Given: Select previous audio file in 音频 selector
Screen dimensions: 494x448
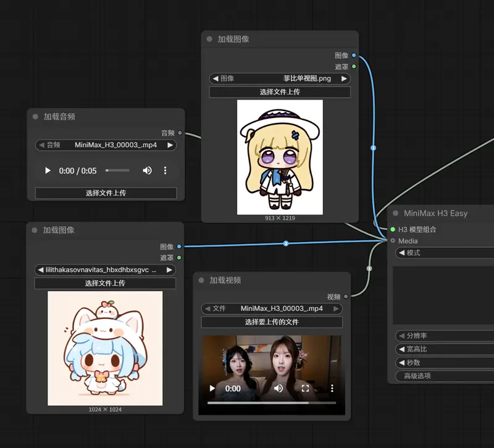Looking at the screenshot, I should (x=41, y=145).
